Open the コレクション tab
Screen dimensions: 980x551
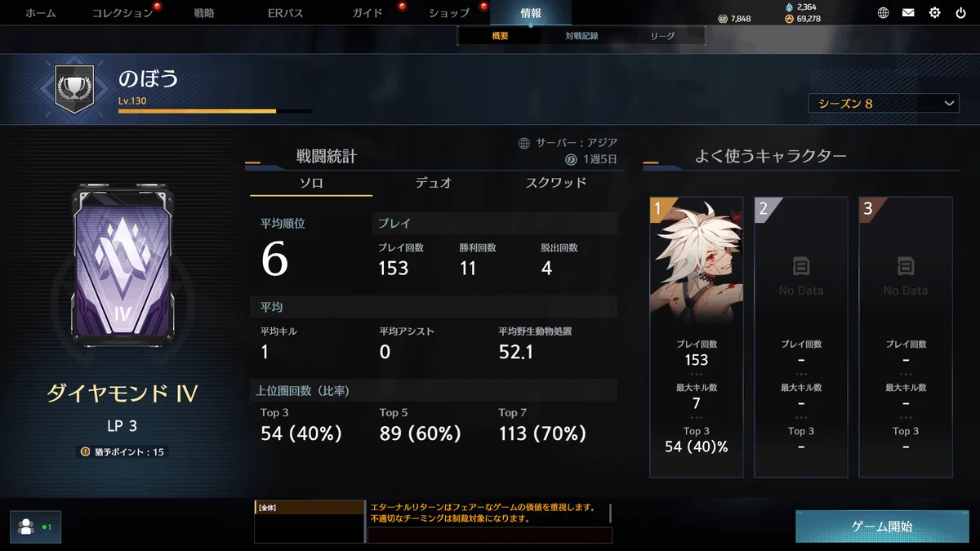(x=122, y=13)
